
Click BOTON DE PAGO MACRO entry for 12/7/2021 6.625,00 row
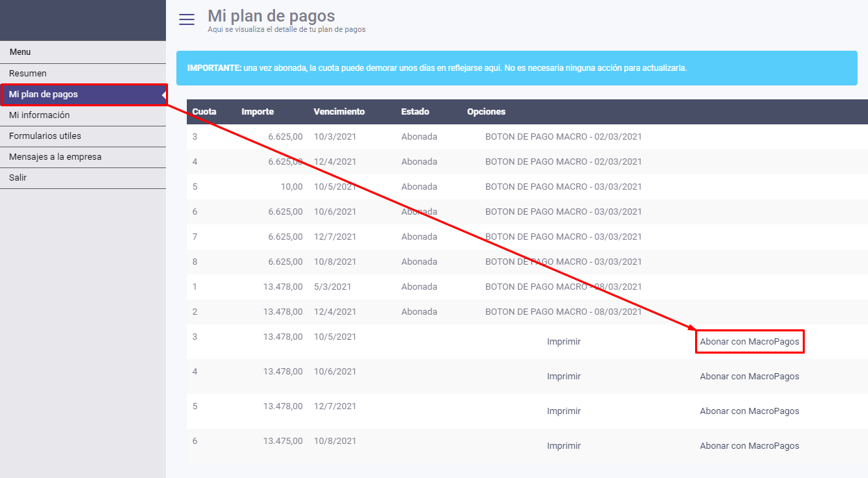[563, 237]
